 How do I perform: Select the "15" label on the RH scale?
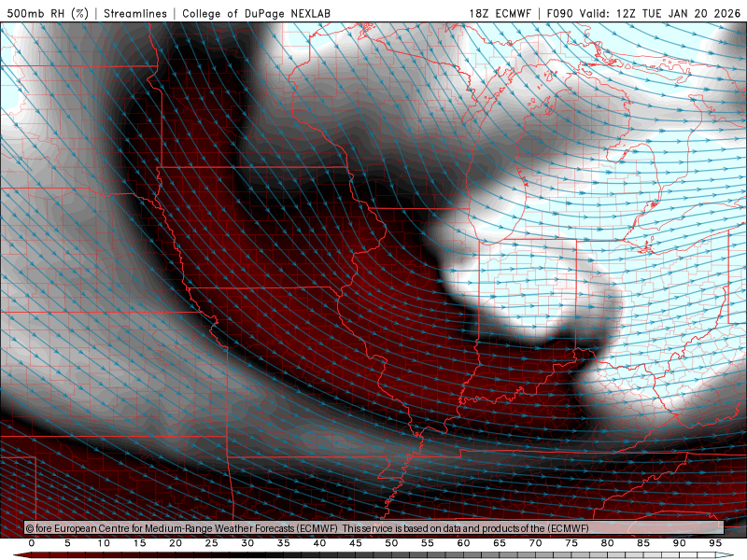click(139, 543)
